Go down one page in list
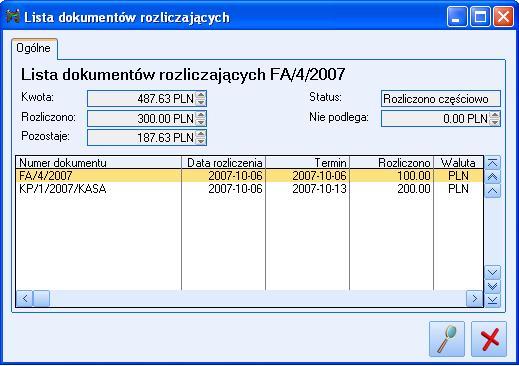 (x=493, y=286)
